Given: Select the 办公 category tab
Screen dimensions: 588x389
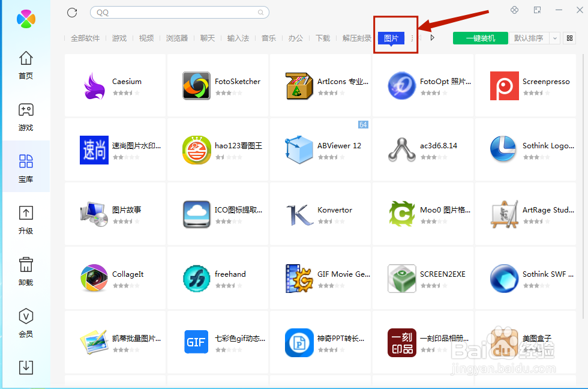Looking at the screenshot, I should [295, 38].
